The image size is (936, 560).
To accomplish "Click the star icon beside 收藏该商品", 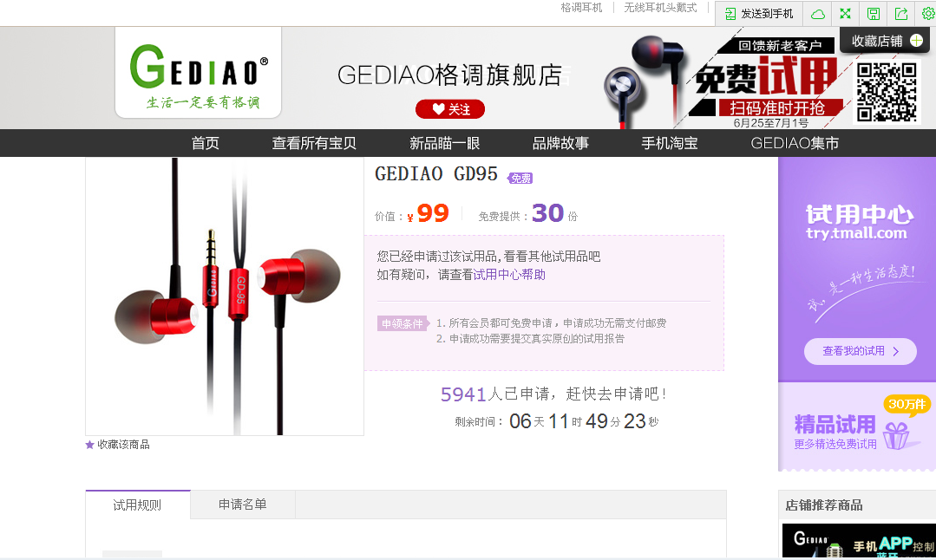I will [x=89, y=445].
